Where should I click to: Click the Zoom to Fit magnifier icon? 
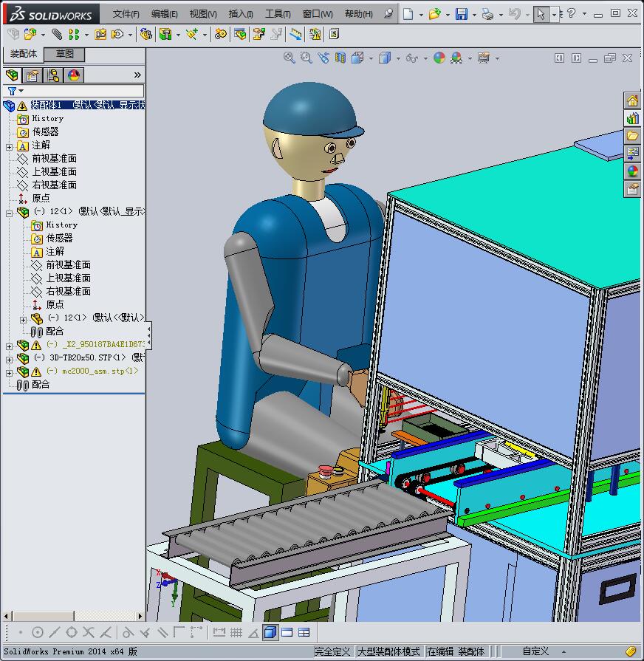pos(289,58)
